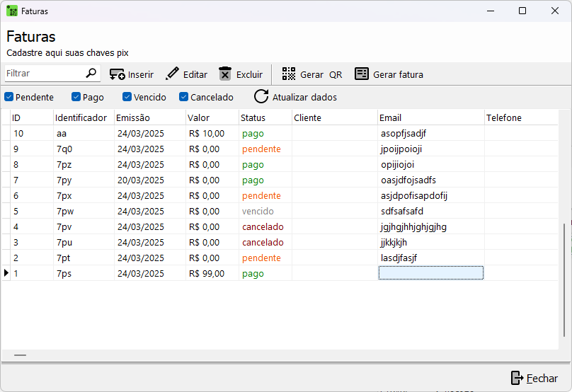The width and height of the screenshot is (572, 392).
Task: Click the vertical scrollbar on the grid
Action: tap(564, 283)
